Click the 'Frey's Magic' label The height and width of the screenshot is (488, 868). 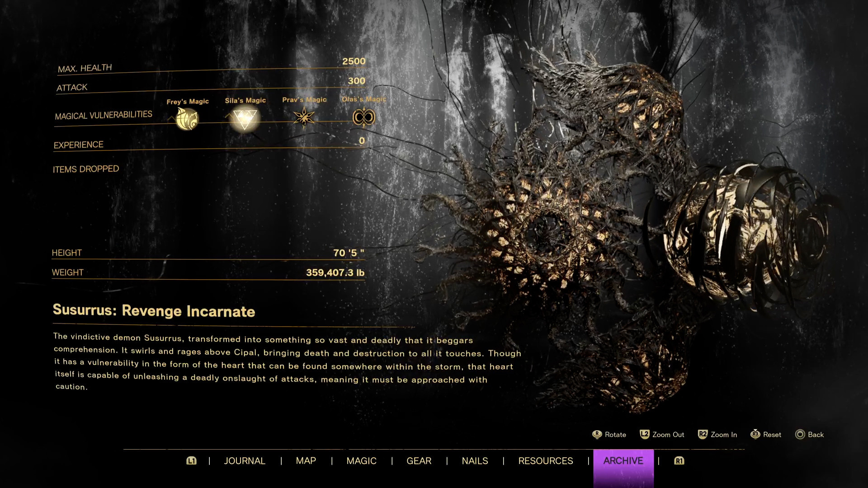[188, 102]
